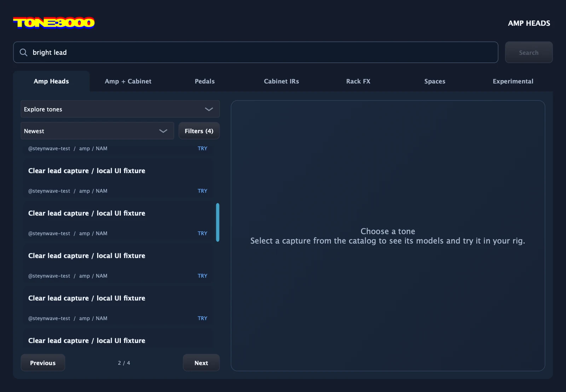Click the '2 / 4' page indicator
Viewport: 566px width, 392px height.
(x=124, y=363)
